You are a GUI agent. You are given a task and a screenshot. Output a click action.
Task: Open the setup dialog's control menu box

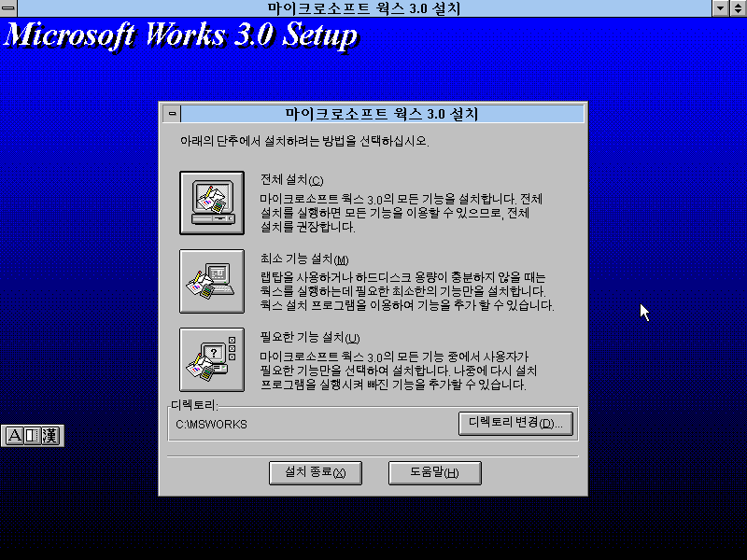click(172, 114)
